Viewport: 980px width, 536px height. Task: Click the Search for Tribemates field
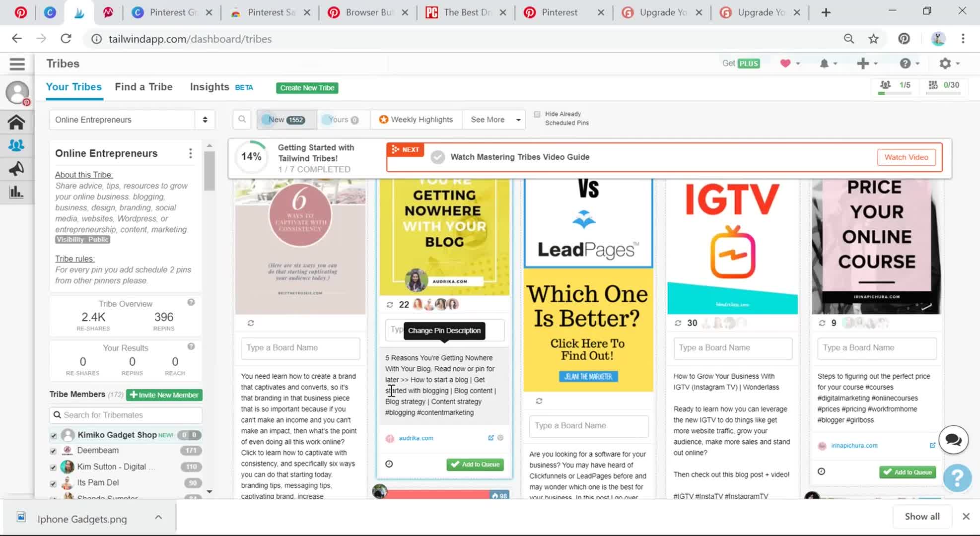(x=126, y=415)
